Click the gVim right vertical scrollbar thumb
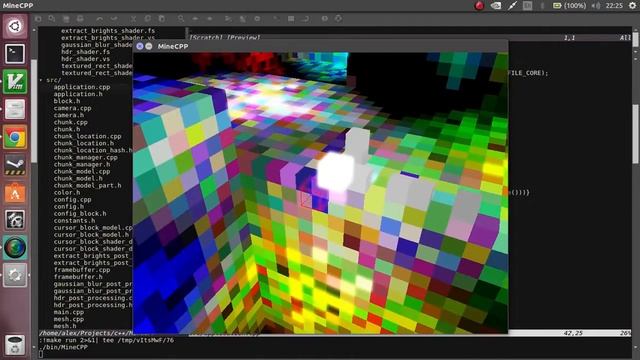The width and height of the screenshot is (640, 360). [x=636, y=134]
